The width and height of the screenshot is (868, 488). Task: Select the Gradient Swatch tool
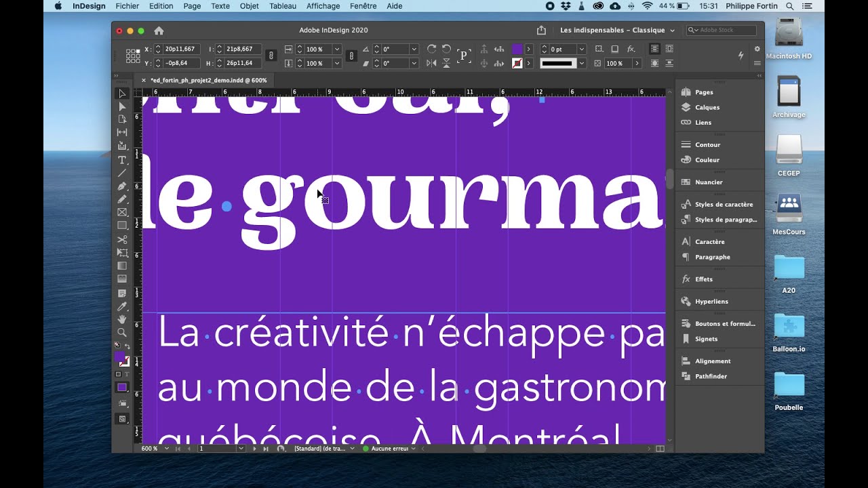click(122, 266)
